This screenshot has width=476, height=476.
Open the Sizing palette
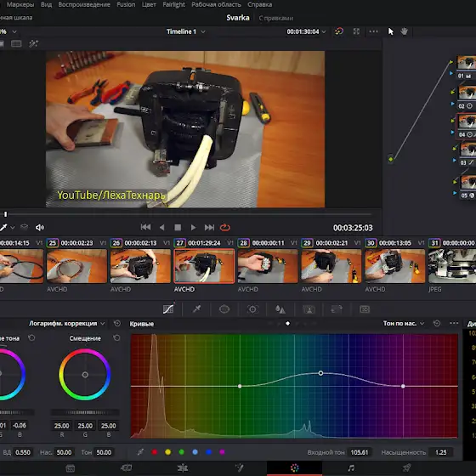coord(337,309)
